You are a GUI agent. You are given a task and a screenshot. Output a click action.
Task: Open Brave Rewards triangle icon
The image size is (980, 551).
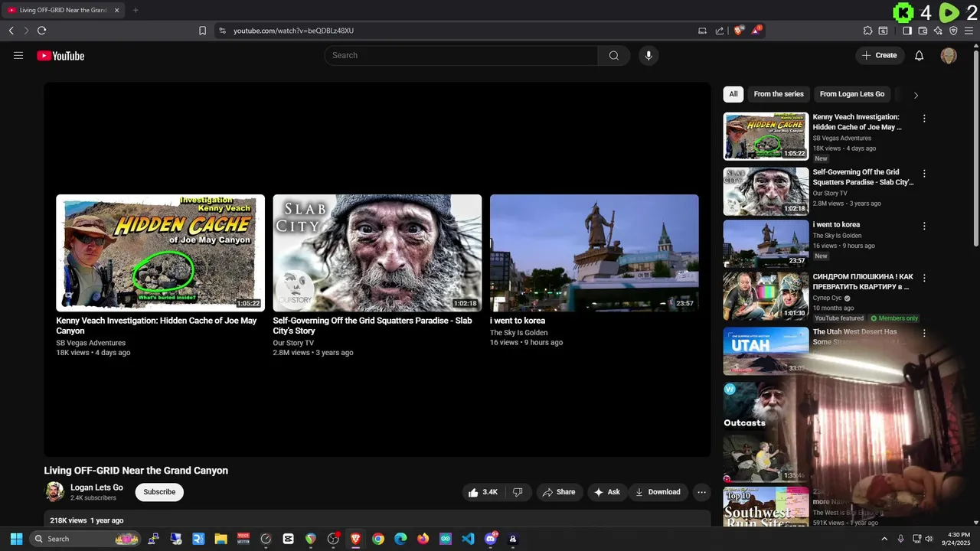[x=756, y=31]
